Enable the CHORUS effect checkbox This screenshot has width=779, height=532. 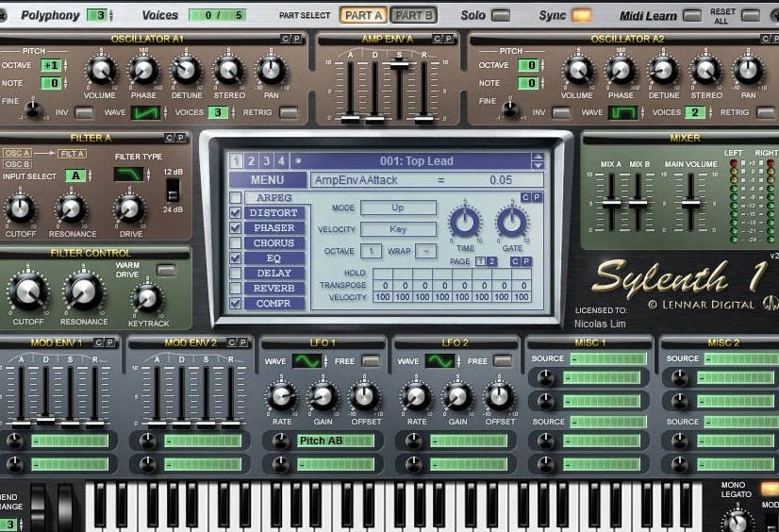pyautogui.click(x=236, y=243)
